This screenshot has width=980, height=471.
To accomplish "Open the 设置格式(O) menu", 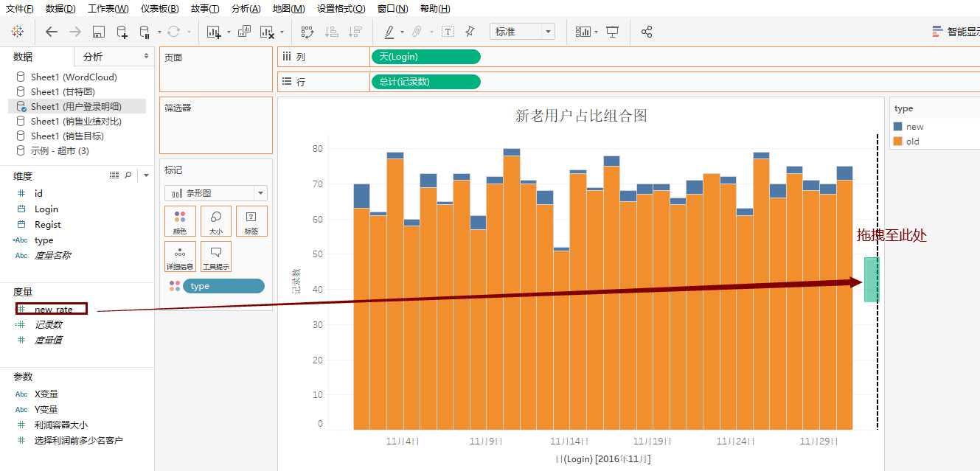I will click(341, 9).
